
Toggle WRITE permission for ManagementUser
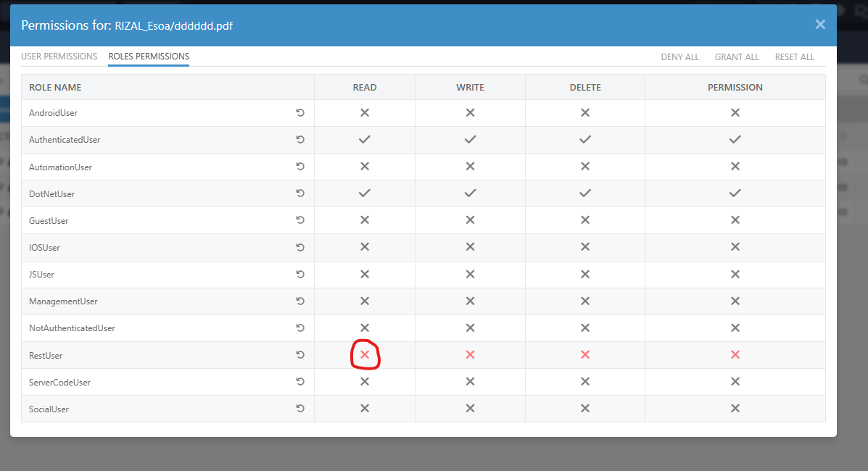(x=470, y=301)
